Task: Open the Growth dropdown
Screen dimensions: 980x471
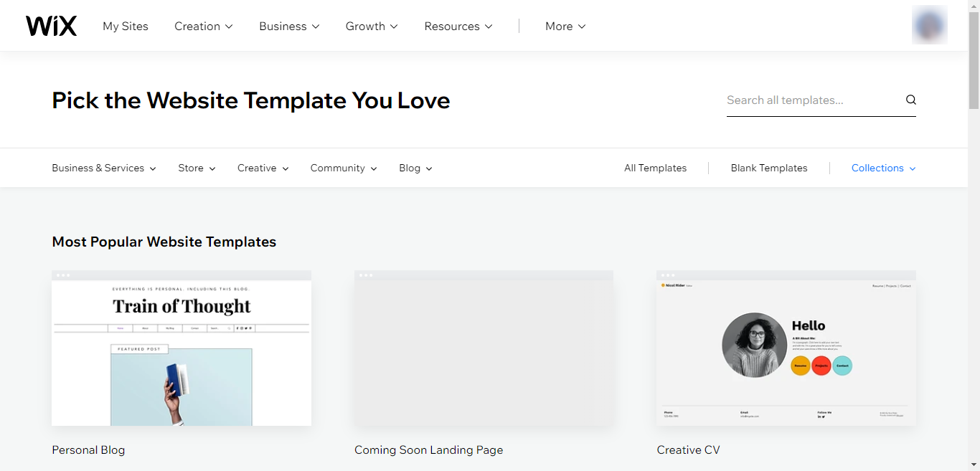Action: coord(372,27)
